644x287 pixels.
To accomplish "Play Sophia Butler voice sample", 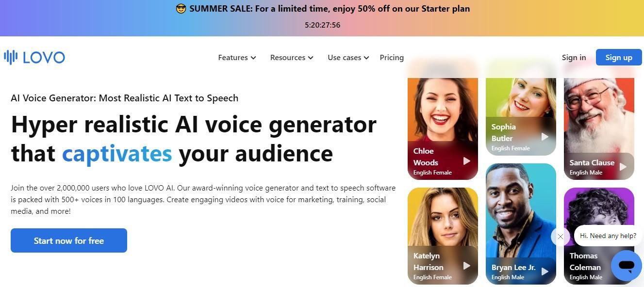I will pos(545,137).
